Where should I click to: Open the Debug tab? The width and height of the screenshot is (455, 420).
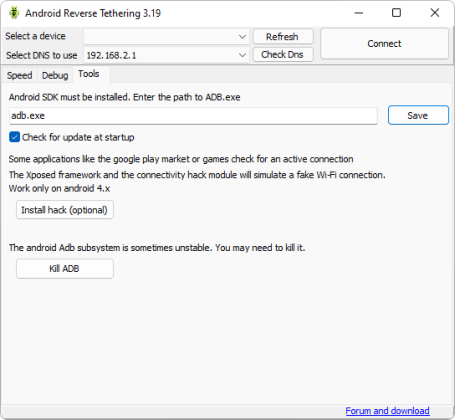(55, 75)
